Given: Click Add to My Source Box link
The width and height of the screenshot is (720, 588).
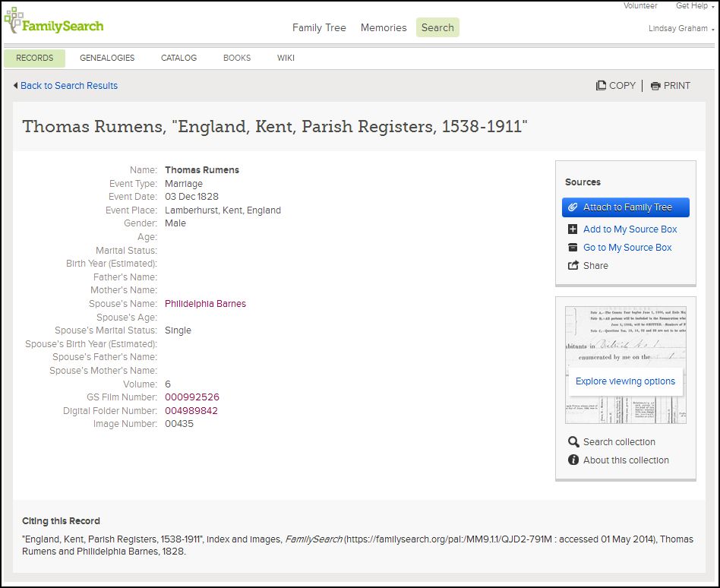Looking at the screenshot, I should coord(630,229).
